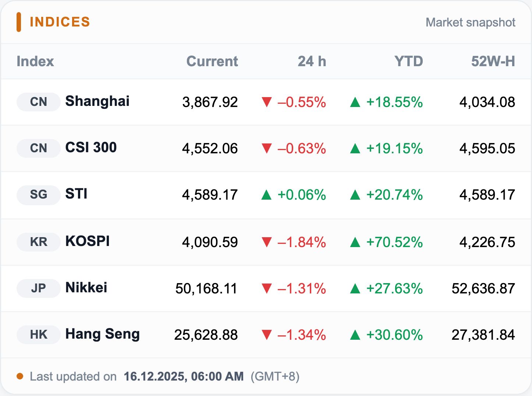The image size is (532, 396).
Task: Click the red down arrow beside KOSPI –1.84%
Action: [x=266, y=242]
